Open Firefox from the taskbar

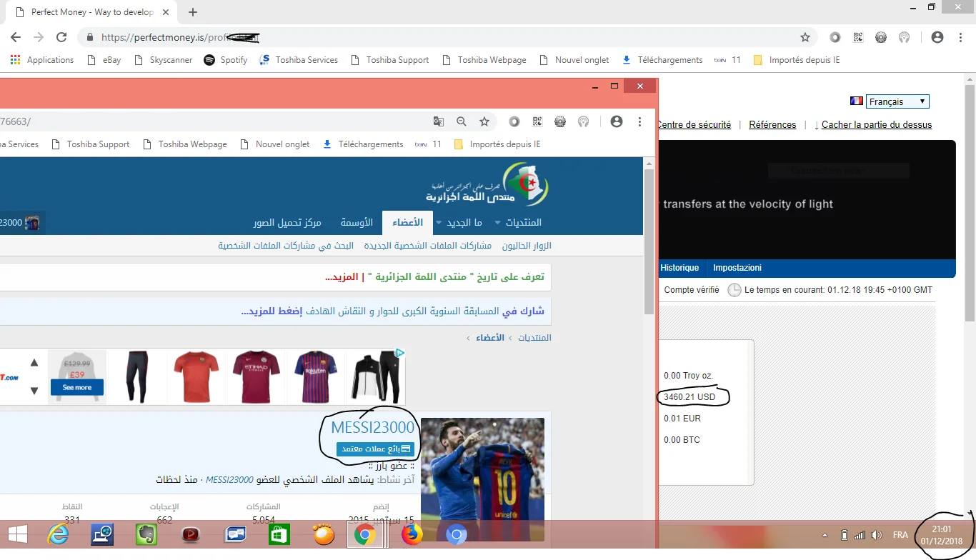click(412, 534)
